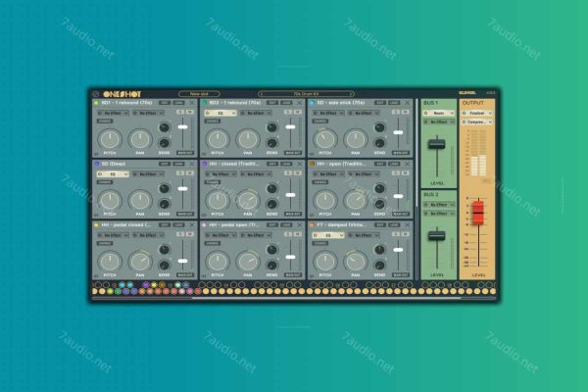Open MAIN OUT dropdown on HH pedal open

(x=293, y=275)
